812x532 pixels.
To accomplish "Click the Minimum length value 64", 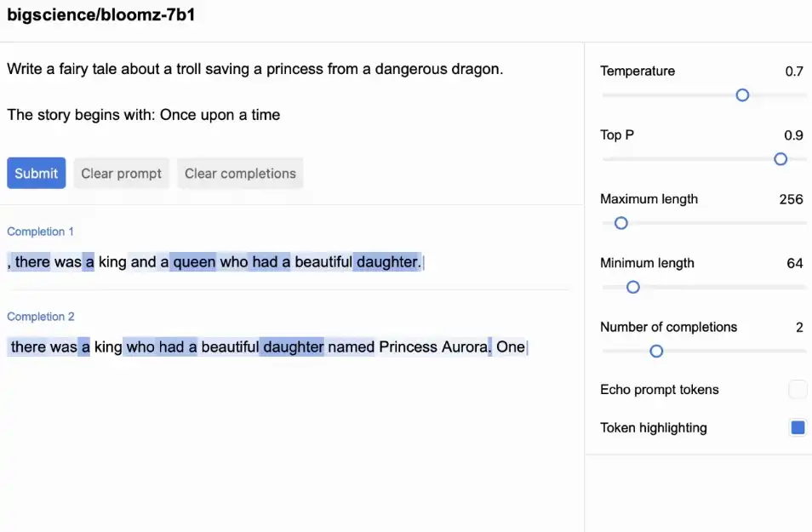I will point(794,263).
